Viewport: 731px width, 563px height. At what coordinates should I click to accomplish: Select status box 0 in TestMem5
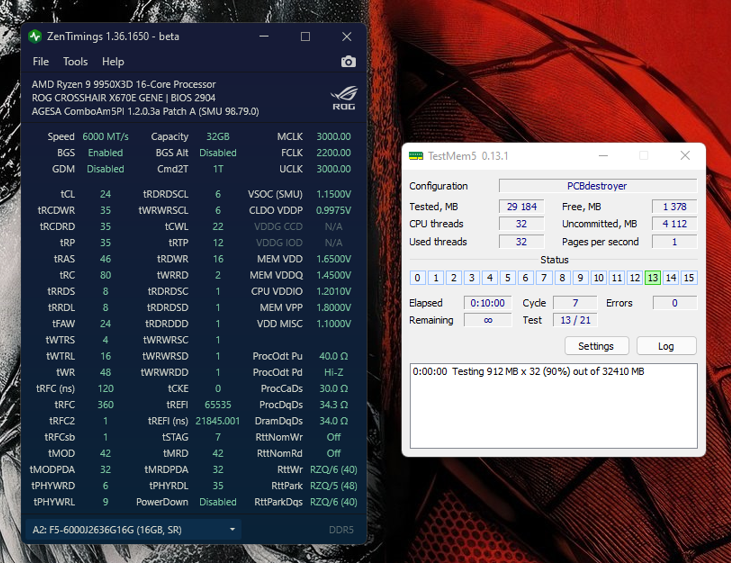pos(417,278)
